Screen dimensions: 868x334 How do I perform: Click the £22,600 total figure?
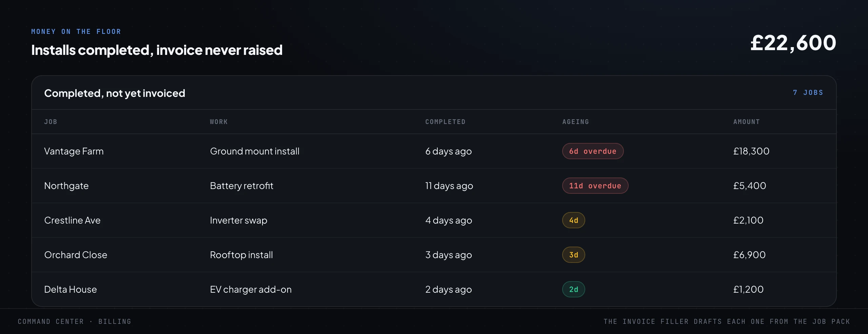point(793,43)
